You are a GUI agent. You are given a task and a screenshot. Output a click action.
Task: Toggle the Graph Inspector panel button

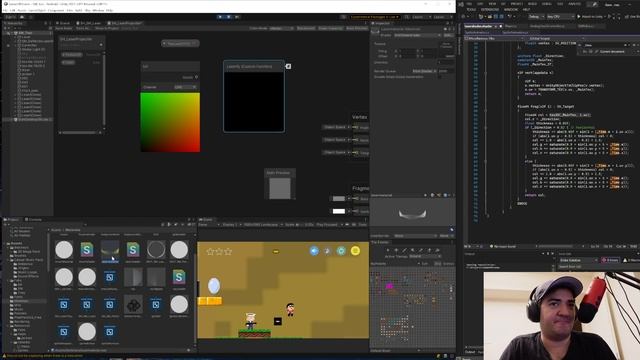coord(331,29)
